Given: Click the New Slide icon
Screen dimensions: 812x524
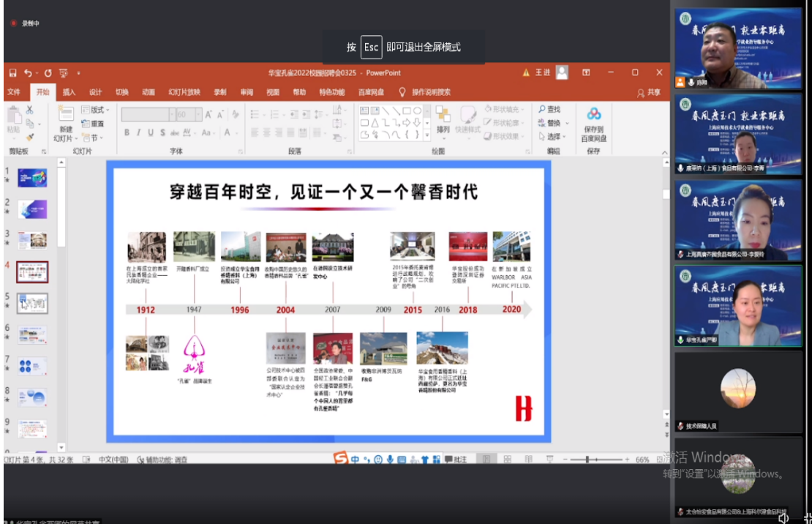Looking at the screenshot, I should point(66,113).
